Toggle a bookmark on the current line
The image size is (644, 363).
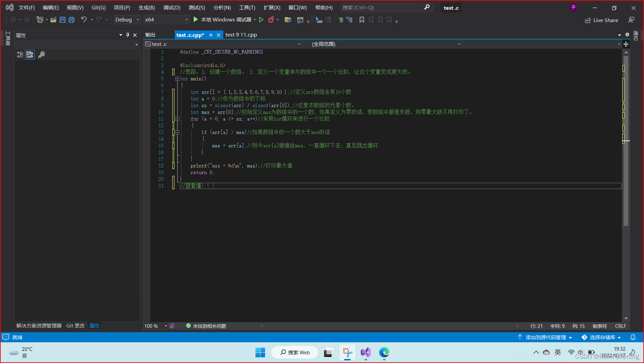point(362,20)
